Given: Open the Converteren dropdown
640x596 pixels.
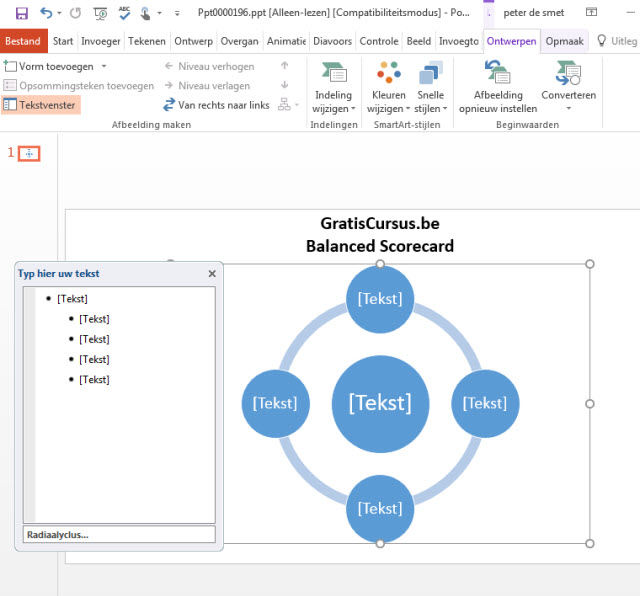Looking at the screenshot, I should point(569,88).
